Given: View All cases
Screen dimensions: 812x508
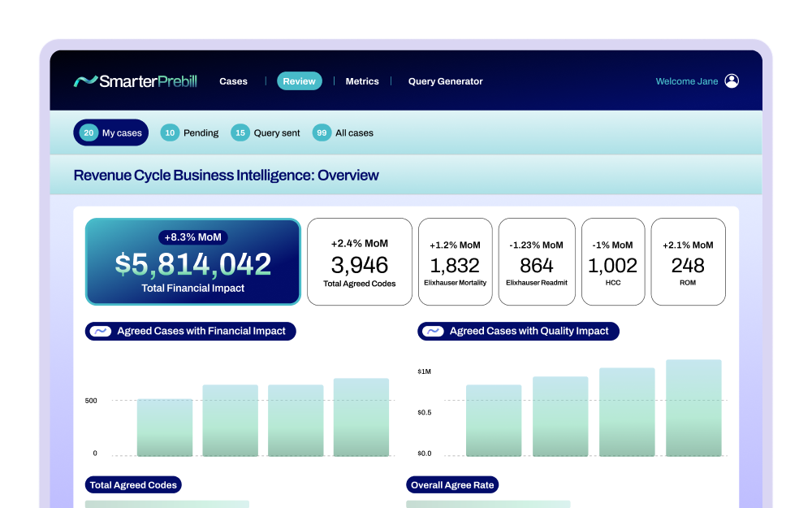Looking at the screenshot, I should click(343, 132).
